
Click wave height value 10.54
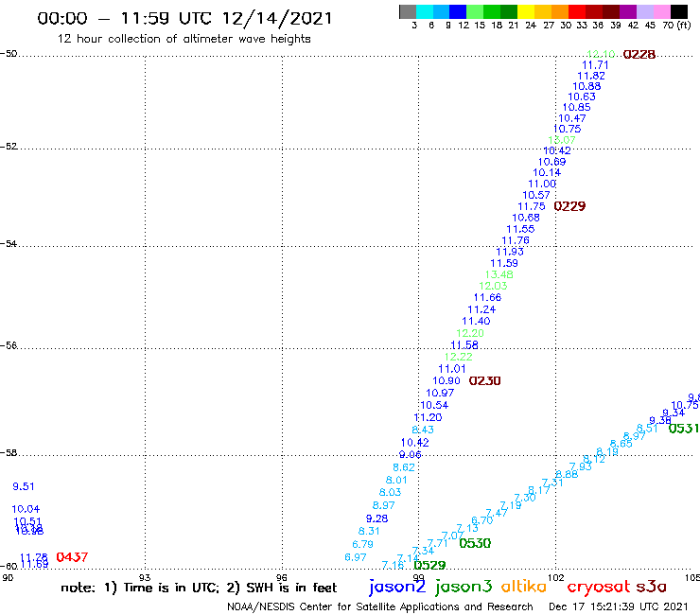coord(434,405)
